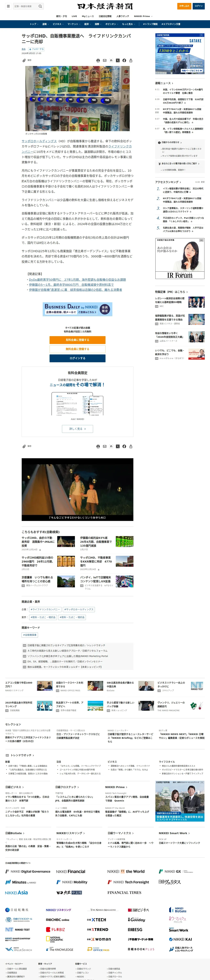Open the FINANCIAL TIMES logo link
The width and height of the screenshot is (210, 980).
click(124, 892)
